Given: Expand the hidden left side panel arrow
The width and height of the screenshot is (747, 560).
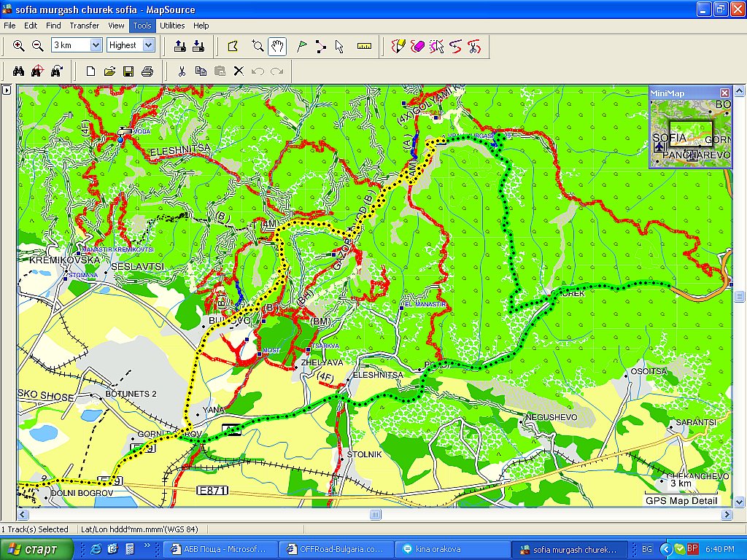Looking at the screenshot, I should click(x=7, y=90).
